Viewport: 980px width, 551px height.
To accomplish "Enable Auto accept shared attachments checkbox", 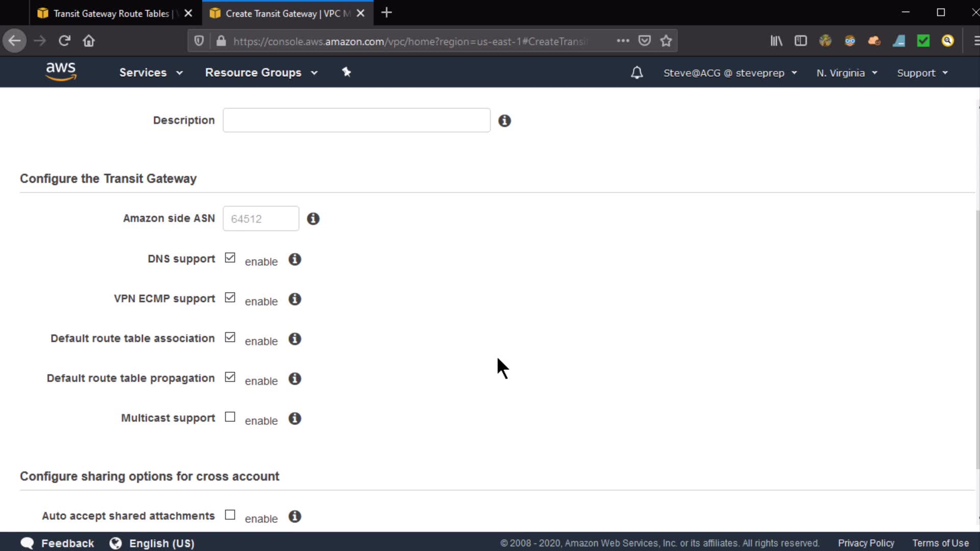I will point(230,515).
